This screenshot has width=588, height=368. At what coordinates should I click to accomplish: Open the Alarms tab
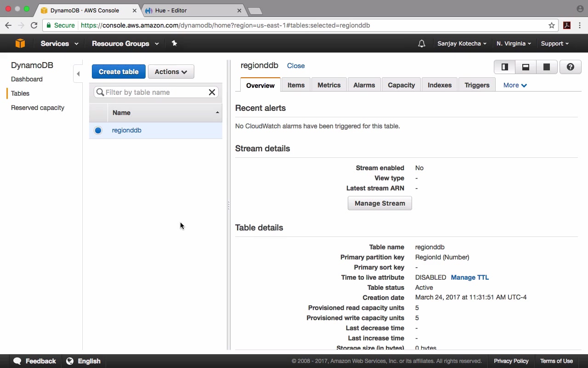364,85
